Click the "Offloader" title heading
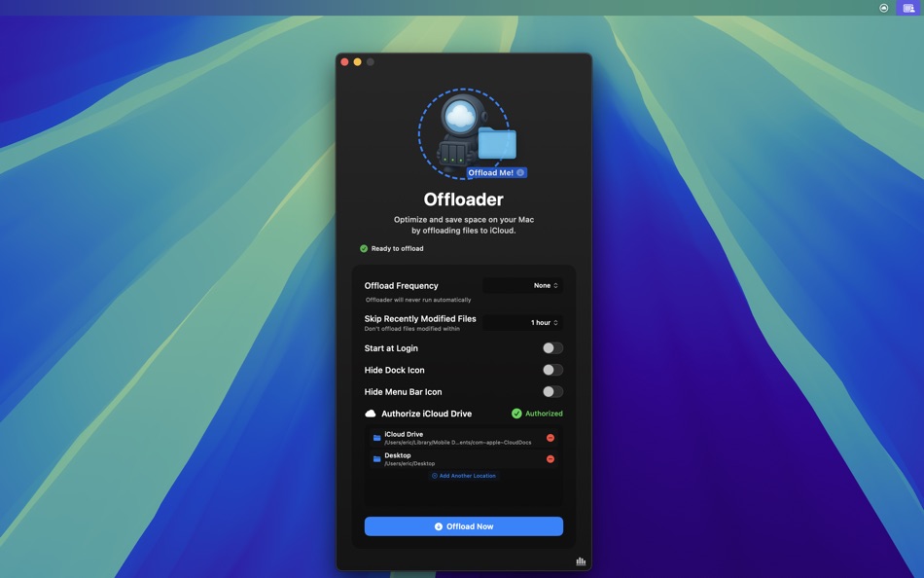 (x=463, y=199)
